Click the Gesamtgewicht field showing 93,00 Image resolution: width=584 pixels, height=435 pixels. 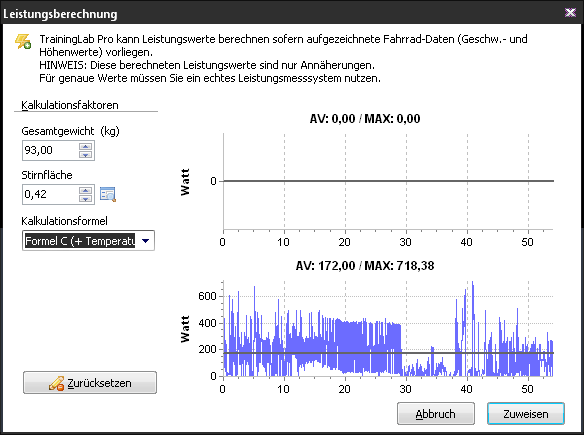click(51, 150)
